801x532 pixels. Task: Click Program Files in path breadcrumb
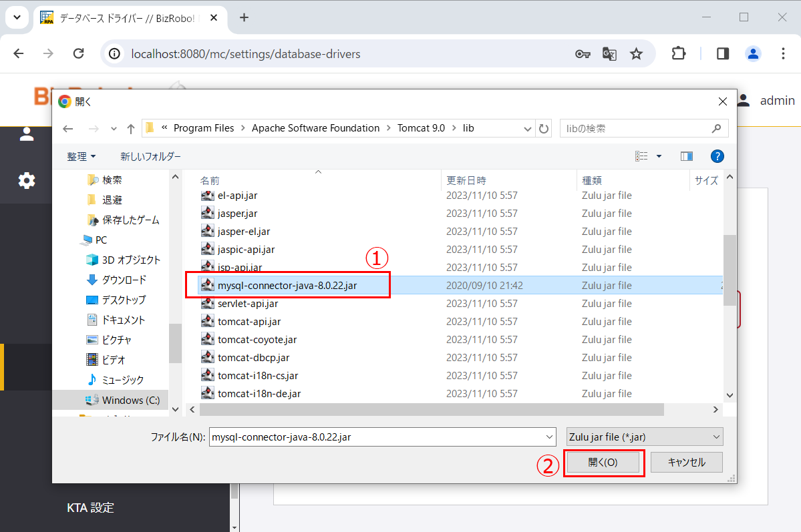(x=203, y=128)
